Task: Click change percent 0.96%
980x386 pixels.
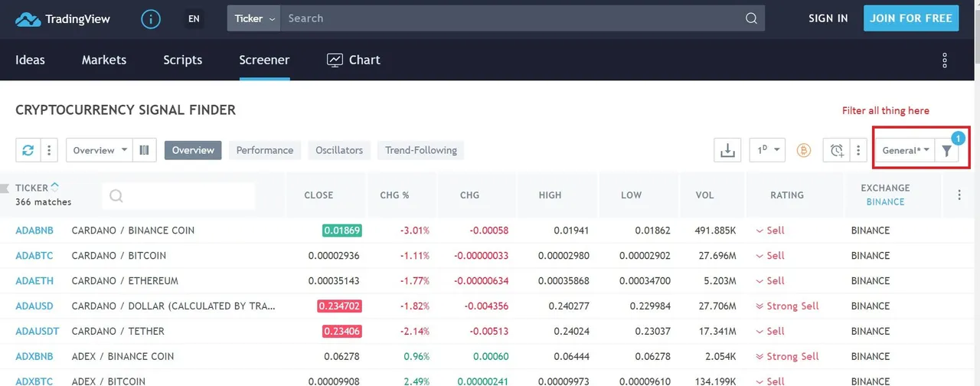Action: 416,356
